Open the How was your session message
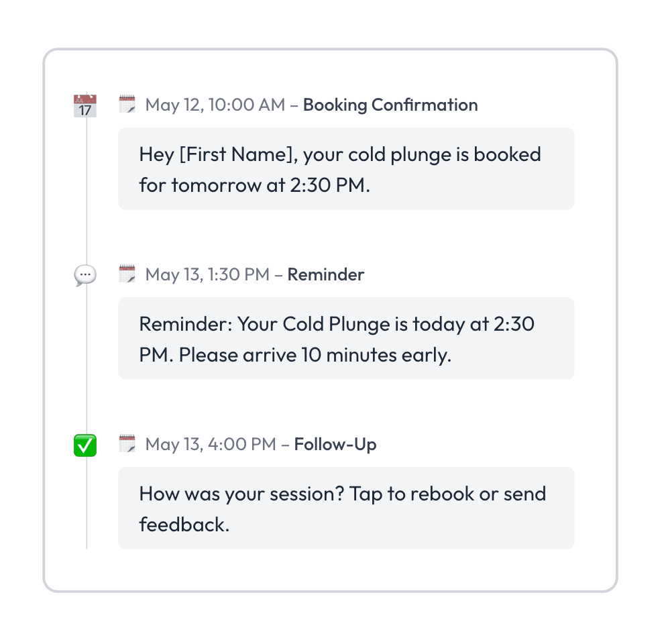This screenshot has width=664, height=644. [x=346, y=508]
